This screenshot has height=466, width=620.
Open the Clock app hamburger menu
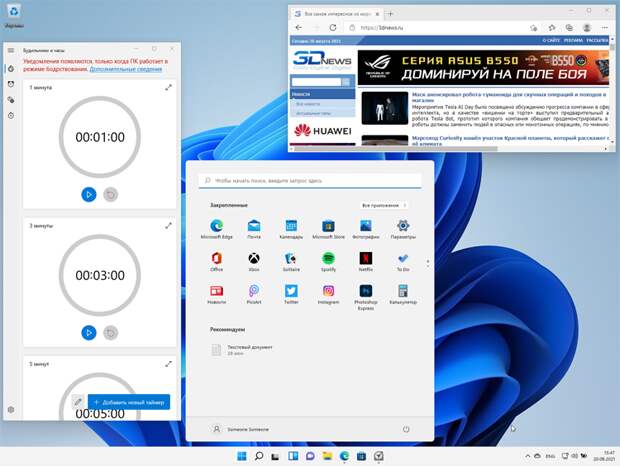[11, 51]
